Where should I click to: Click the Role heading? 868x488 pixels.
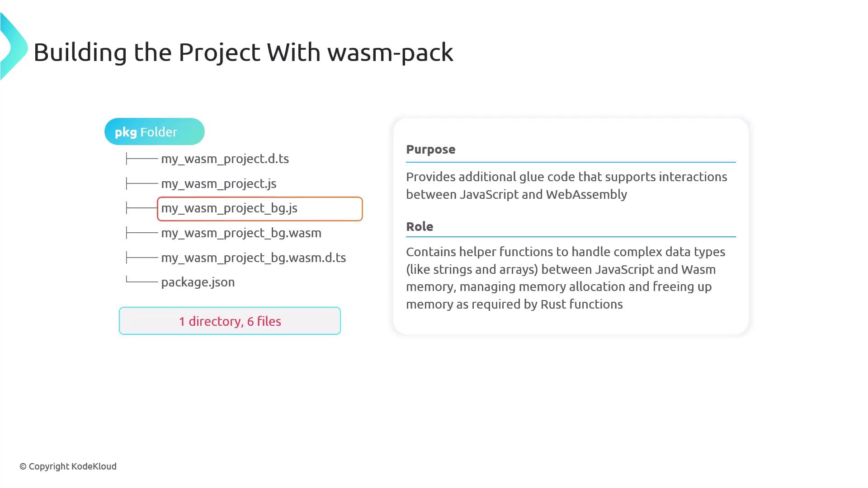pyautogui.click(x=420, y=226)
